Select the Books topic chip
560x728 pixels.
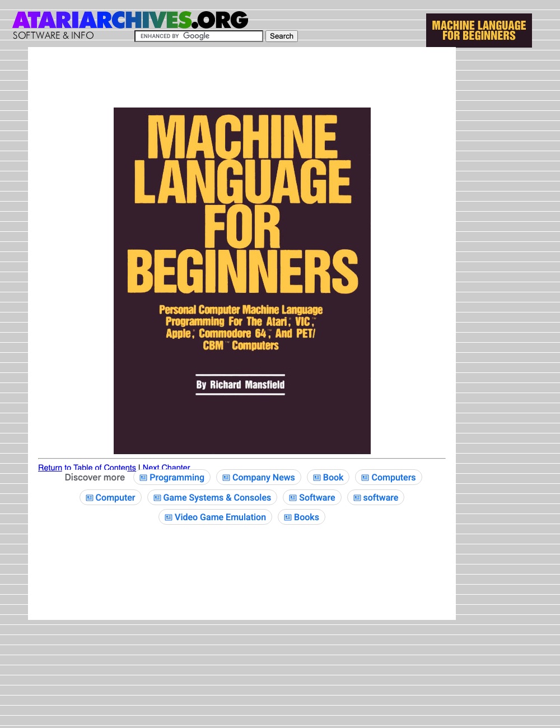point(301,517)
